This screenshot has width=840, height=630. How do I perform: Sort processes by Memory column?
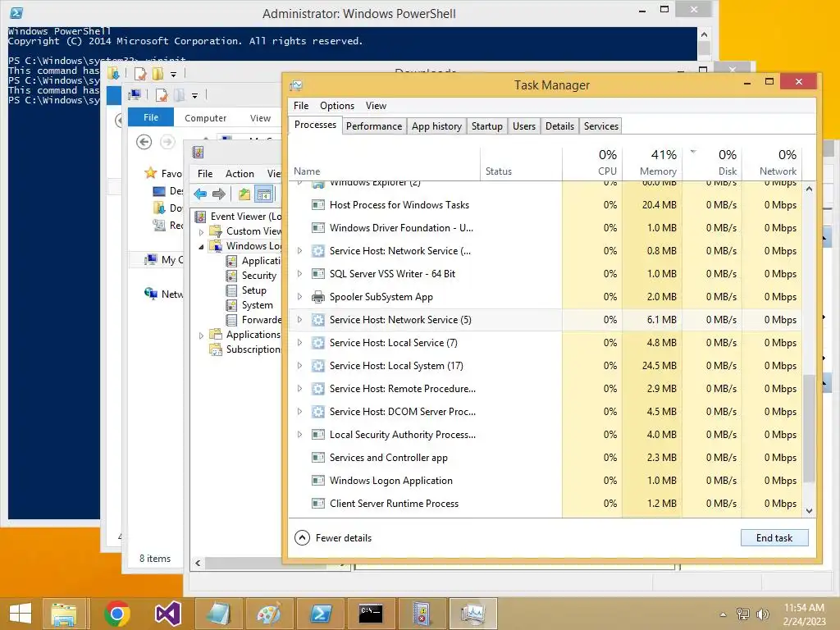coord(652,163)
